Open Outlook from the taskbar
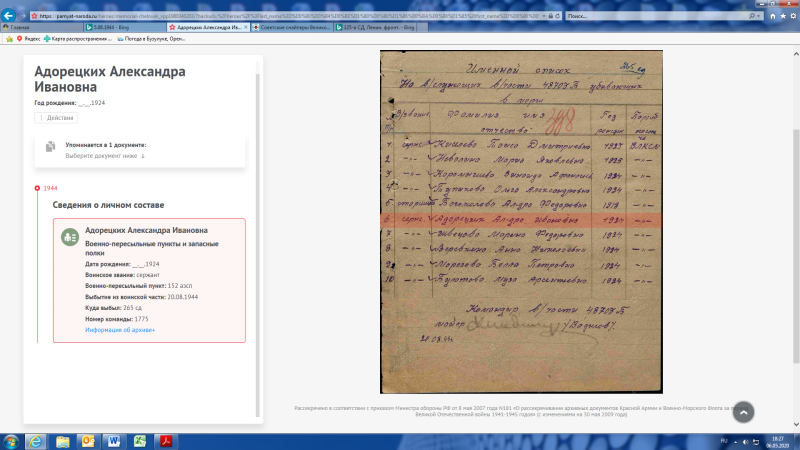Image resolution: width=800 pixels, height=450 pixels. (x=88, y=441)
